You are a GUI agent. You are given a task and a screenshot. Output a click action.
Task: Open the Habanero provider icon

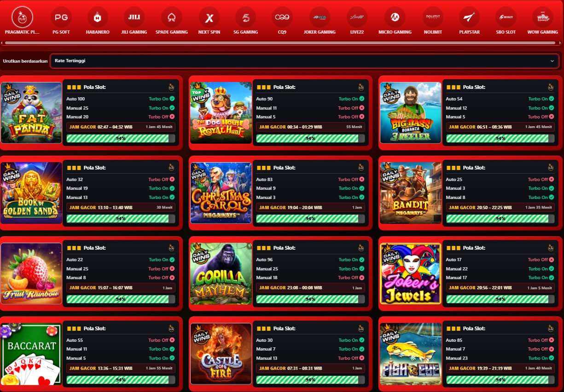click(x=98, y=18)
